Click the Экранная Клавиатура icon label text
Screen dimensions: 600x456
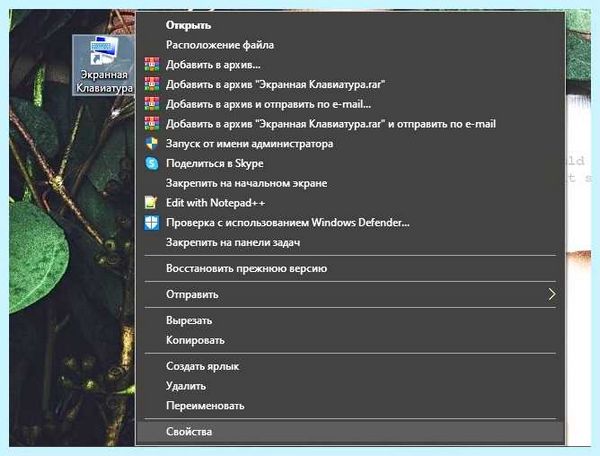coord(104,81)
